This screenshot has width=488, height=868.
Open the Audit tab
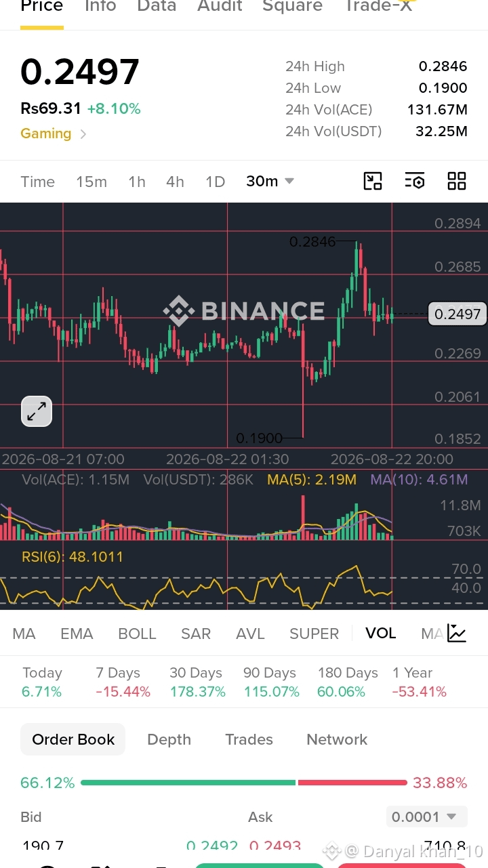tap(220, 7)
